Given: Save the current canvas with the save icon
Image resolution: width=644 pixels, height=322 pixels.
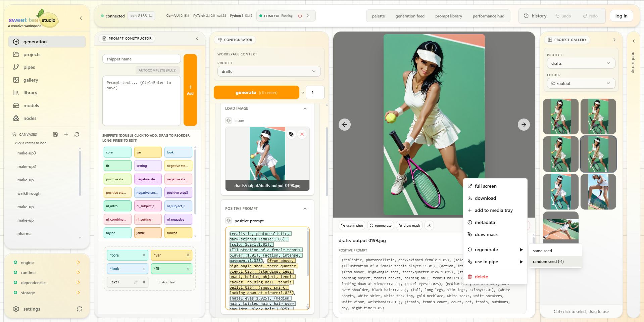Looking at the screenshot, I should (x=55, y=134).
